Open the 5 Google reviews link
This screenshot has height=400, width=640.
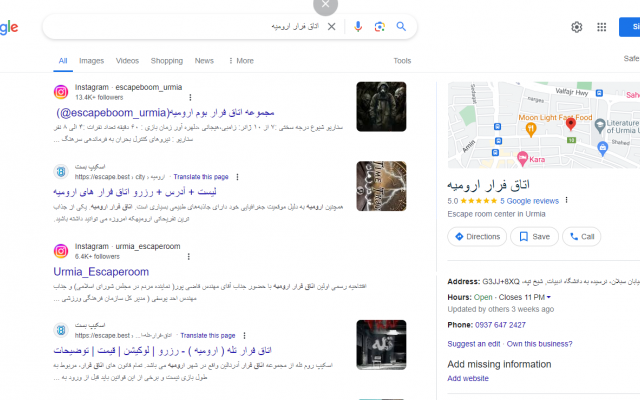(529, 201)
